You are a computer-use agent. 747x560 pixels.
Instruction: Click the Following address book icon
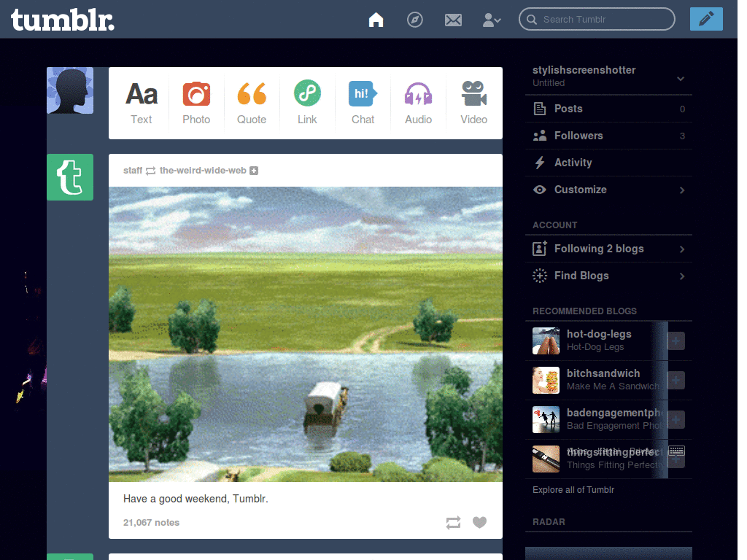point(540,249)
